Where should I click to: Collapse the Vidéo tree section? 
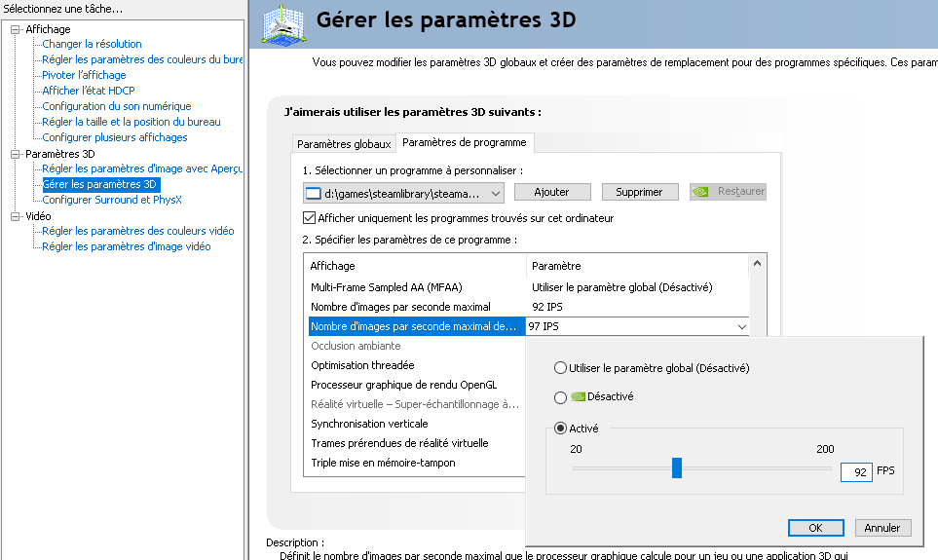(15, 216)
